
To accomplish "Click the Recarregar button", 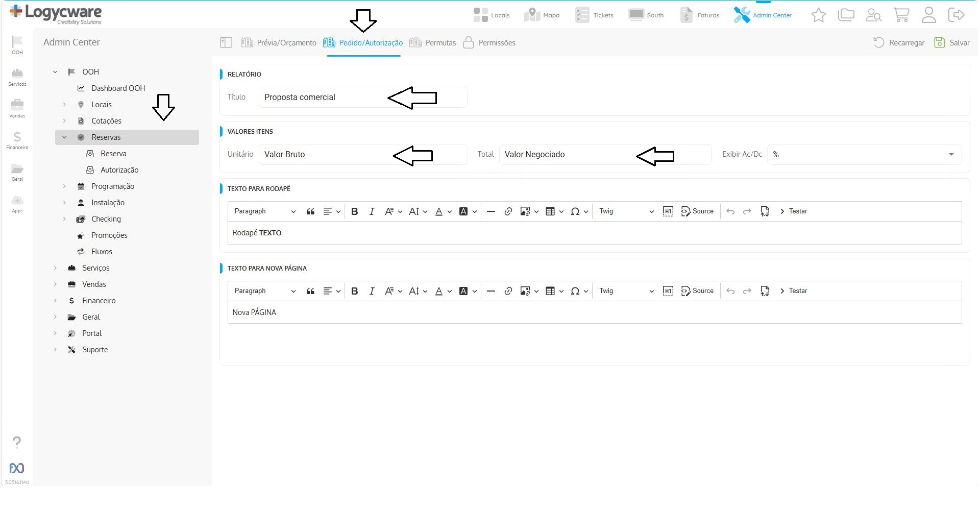I will click(x=899, y=43).
